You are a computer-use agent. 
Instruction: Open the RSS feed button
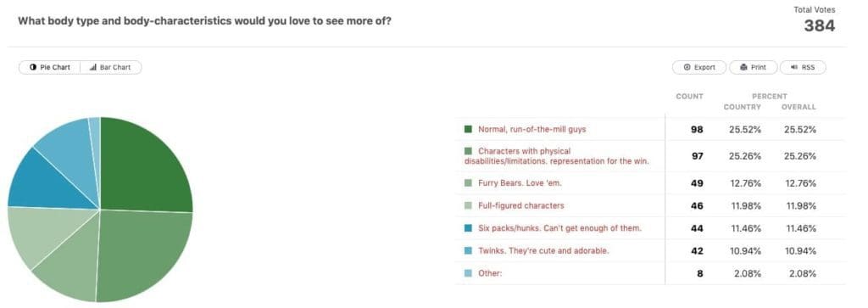803,67
